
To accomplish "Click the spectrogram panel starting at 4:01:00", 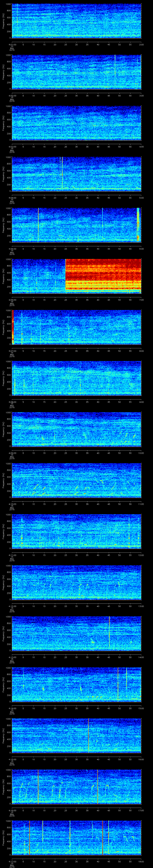I will point(76,21).
